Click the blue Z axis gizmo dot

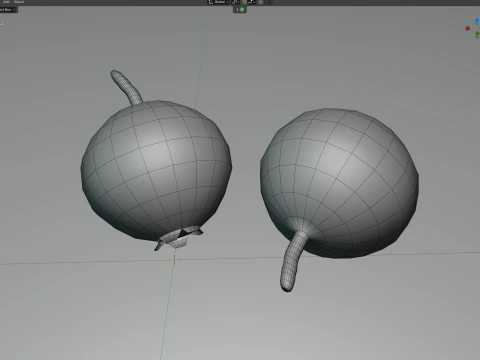pos(477,21)
